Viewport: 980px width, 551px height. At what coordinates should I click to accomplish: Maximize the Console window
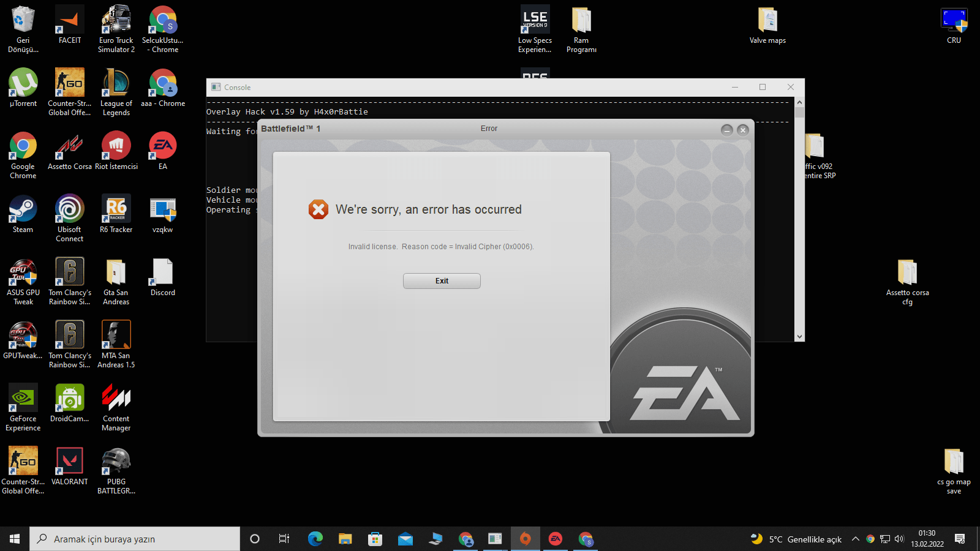763,87
